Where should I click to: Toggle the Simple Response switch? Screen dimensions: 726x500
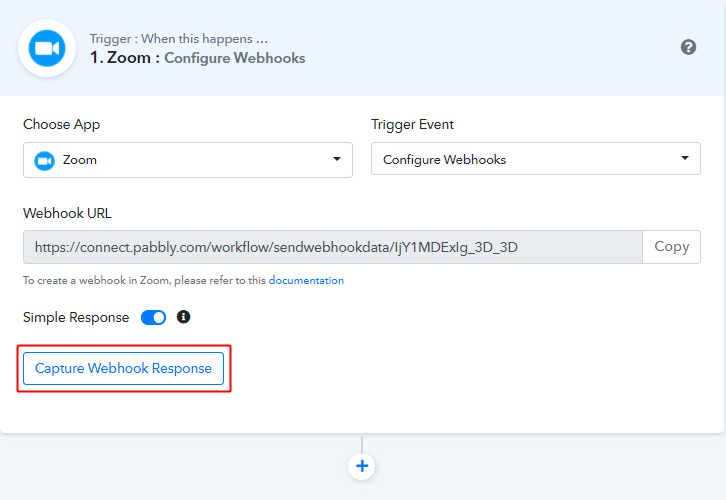pyautogui.click(x=153, y=318)
